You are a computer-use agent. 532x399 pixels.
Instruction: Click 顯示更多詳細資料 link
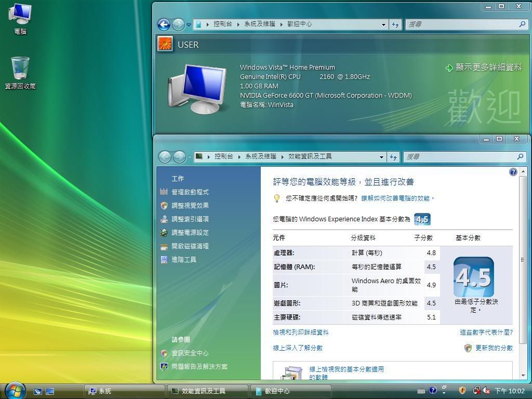[484, 67]
